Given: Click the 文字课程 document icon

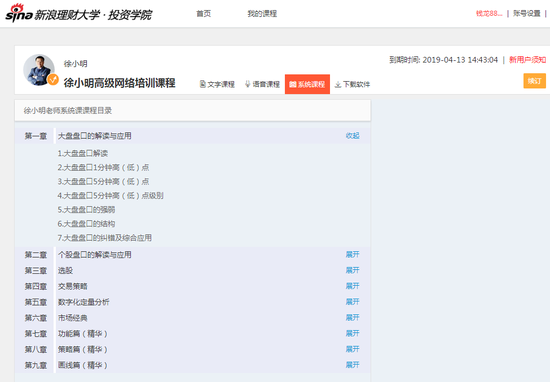Looking at the screenshot, I should [202, 84].
